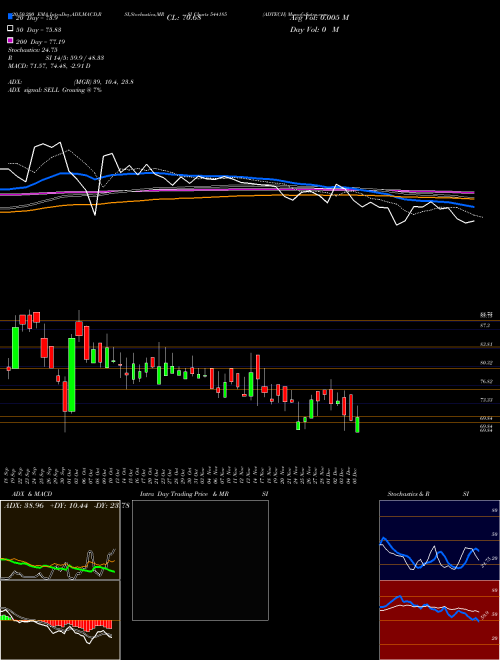
Task: Click the magenta 200 Day legend swatch
Action: coord(10,41)
